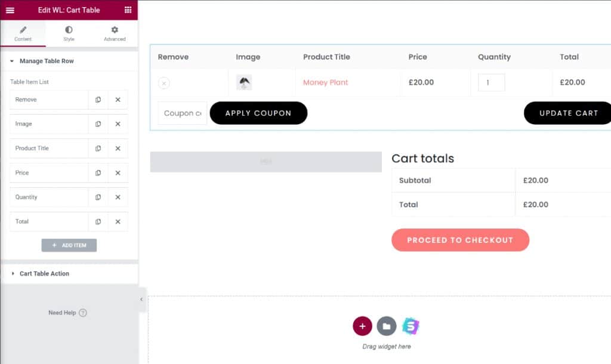Image resolution: width=611 pixels, height=364 pixels.
Task: Open the hamburger menu in the panel header
Action: [10, 10]
